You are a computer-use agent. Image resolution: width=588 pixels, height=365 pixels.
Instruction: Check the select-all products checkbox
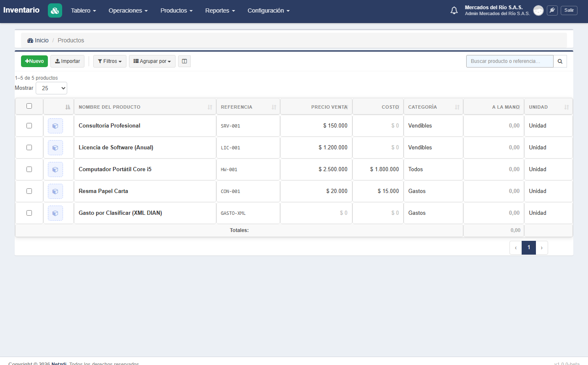coord(29,106)
